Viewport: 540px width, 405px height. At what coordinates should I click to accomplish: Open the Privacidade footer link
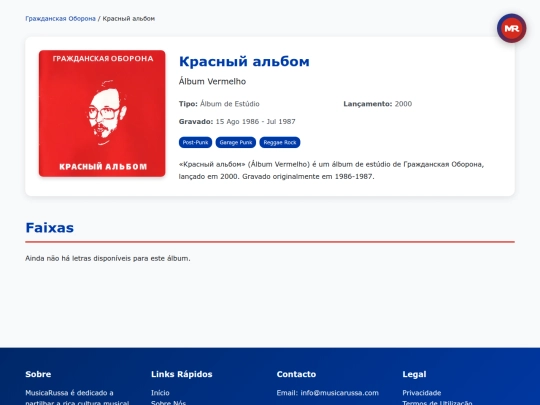coord(422,393)
